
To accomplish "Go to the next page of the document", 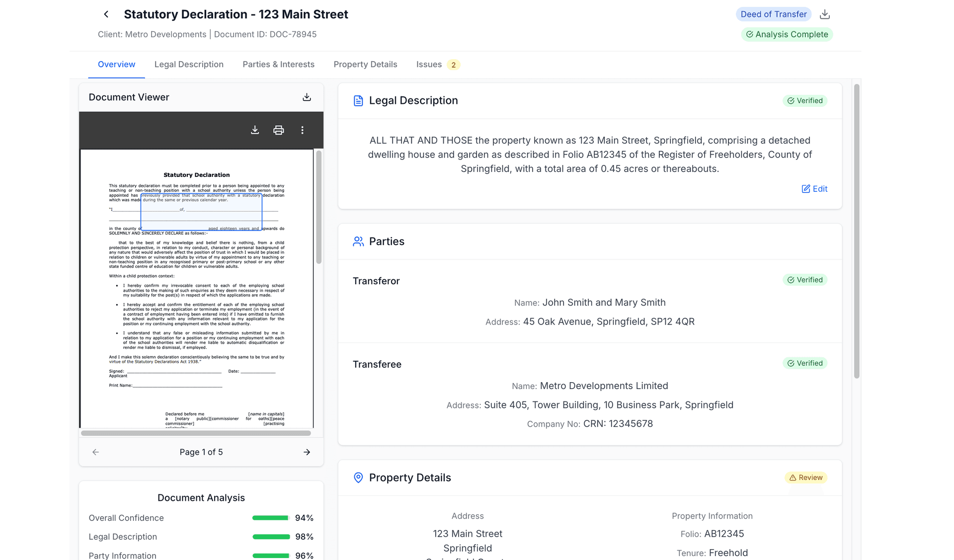I will [307, 452].
